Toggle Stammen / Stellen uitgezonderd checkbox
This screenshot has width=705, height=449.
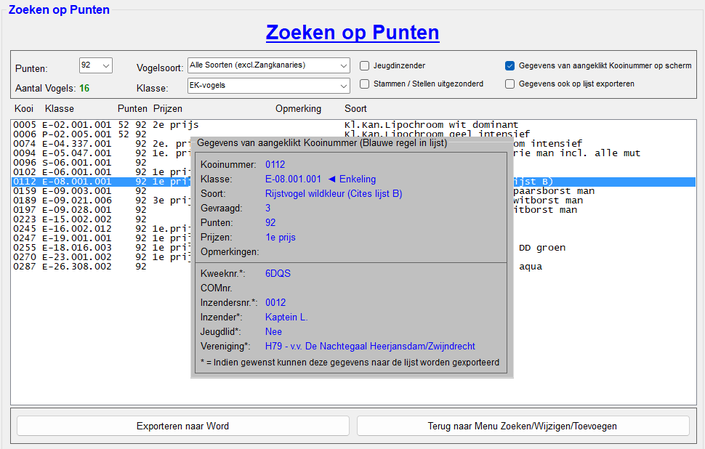pos(366,85)
